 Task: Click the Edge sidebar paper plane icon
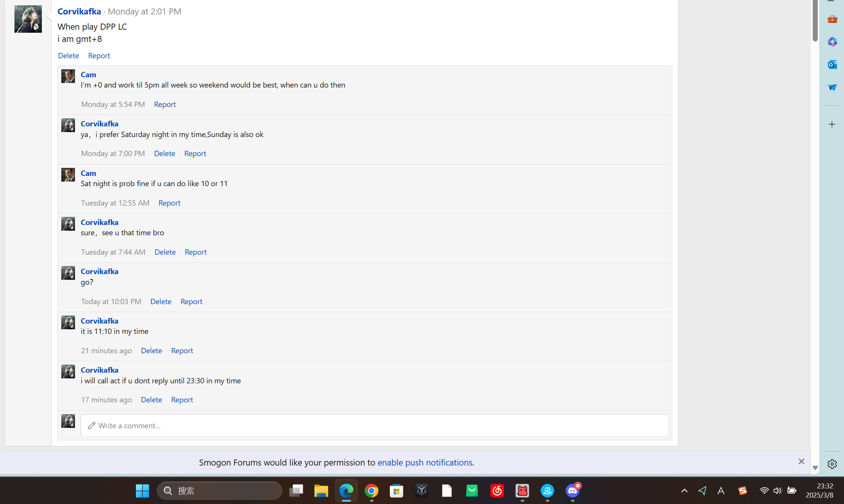pos(832,87)
